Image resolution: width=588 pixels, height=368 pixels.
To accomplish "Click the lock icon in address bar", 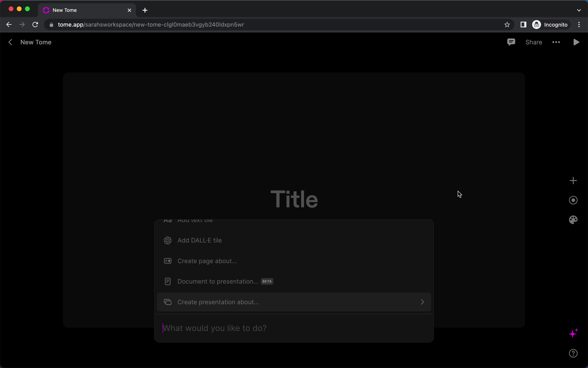I will point(51,25).
